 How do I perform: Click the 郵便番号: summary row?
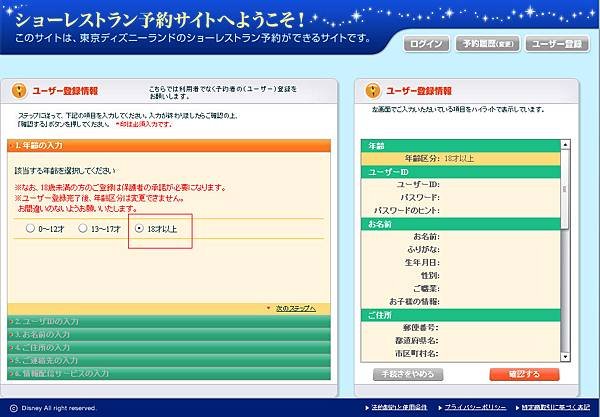(461, 328)
